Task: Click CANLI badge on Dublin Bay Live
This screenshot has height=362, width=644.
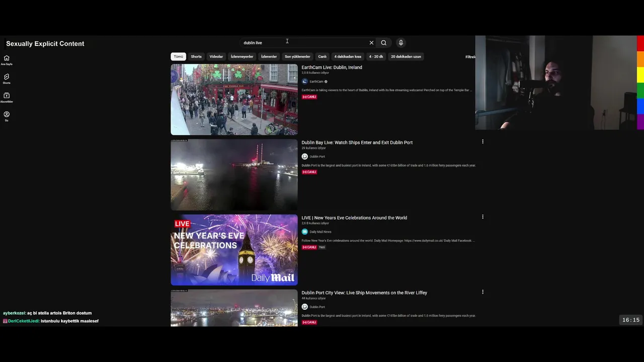Action: (309, 172)
